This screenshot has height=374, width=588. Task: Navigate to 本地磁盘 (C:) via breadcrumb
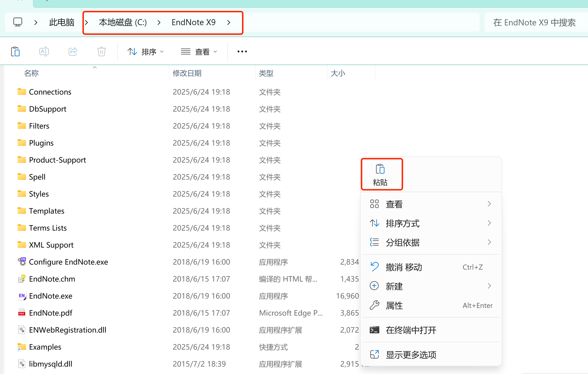click(x=123, y=22)
